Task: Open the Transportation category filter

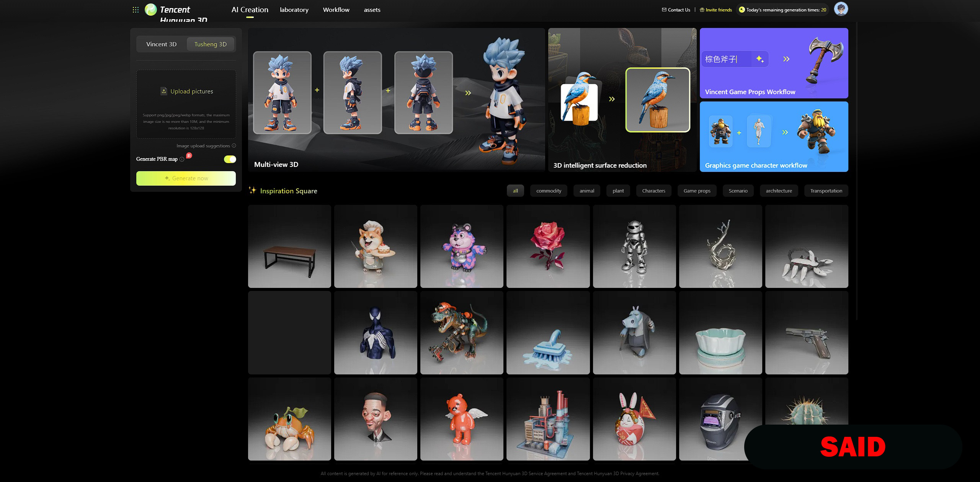Action: (826, 191)
